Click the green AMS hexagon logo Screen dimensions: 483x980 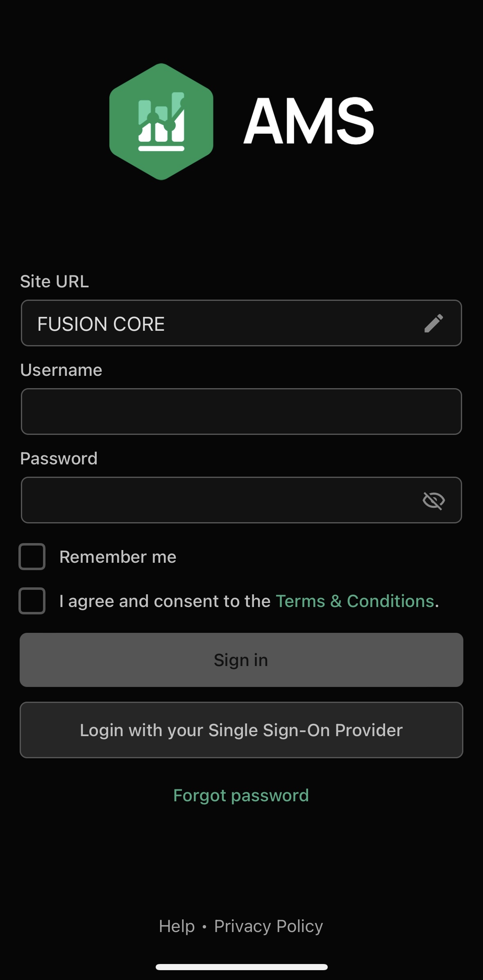pyautogui.click(x=161, y=122)
